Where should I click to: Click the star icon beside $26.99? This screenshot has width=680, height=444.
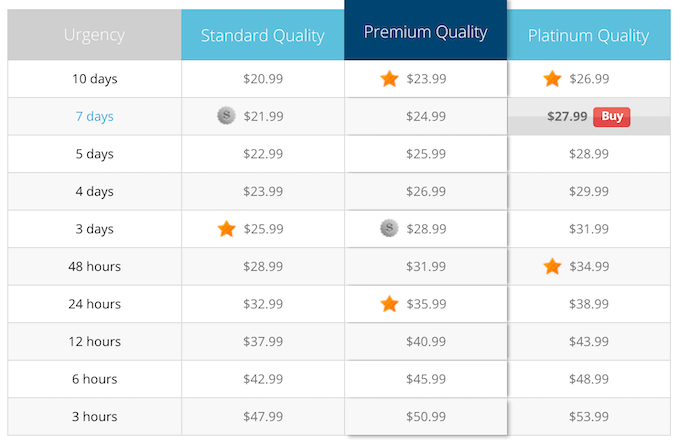pos(552,79)
